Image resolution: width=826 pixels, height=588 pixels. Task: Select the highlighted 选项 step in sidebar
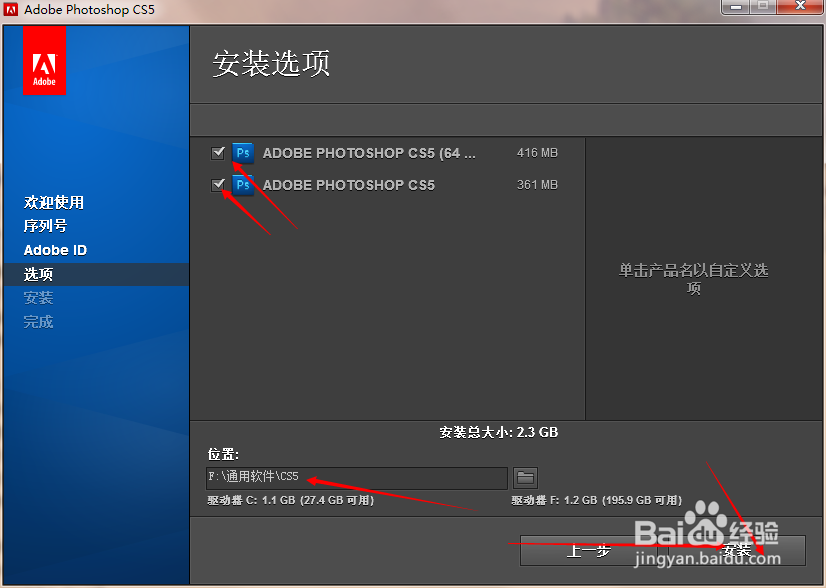(x=96, y=275)
